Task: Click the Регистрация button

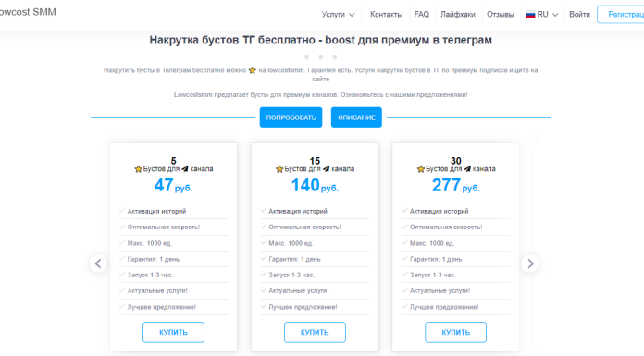Action: tap(621, 15)
